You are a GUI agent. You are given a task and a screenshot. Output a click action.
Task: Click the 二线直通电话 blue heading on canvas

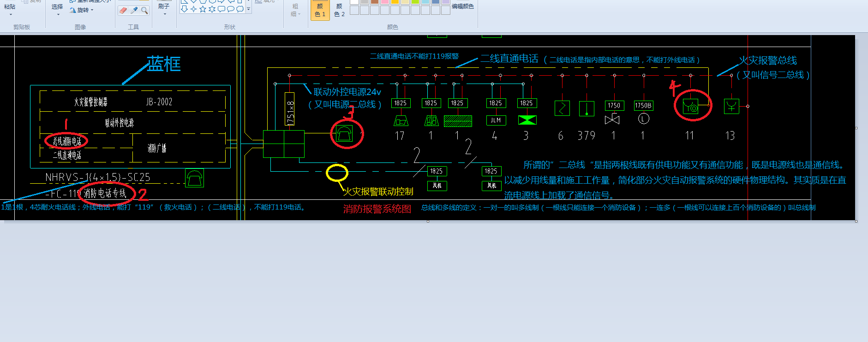click(509, 59)
